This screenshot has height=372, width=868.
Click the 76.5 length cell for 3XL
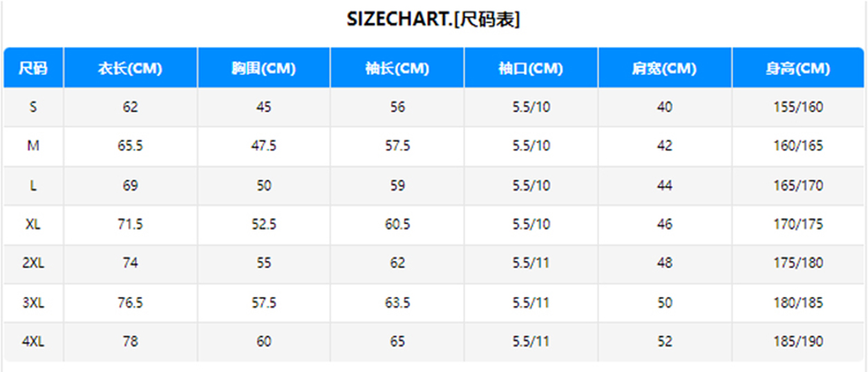[x=130, y=302]
